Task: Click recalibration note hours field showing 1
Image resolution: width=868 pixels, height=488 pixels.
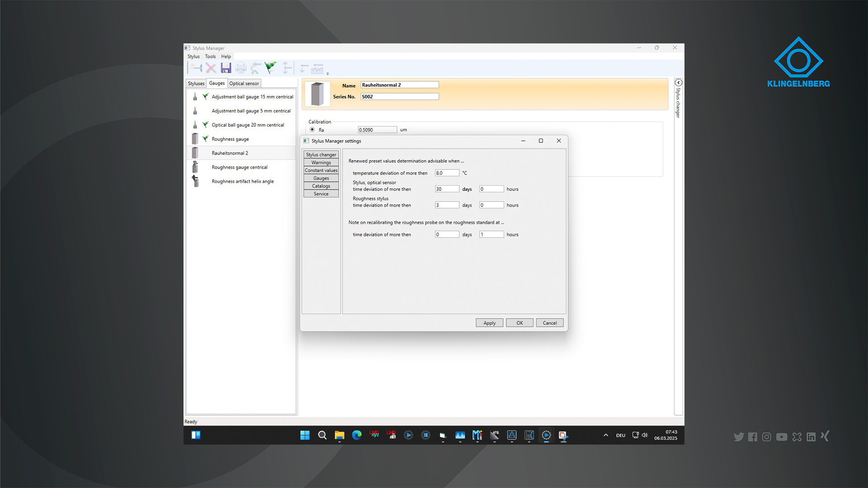Action: click(x=491, y=235)
